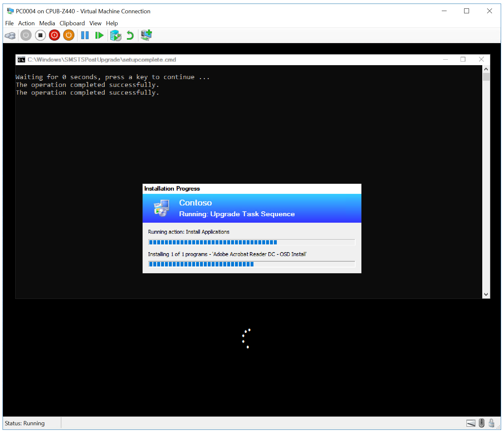504x435 pixels.
Task: Click the down arrow on the console scrollbar
Action: tap(486, 294)
